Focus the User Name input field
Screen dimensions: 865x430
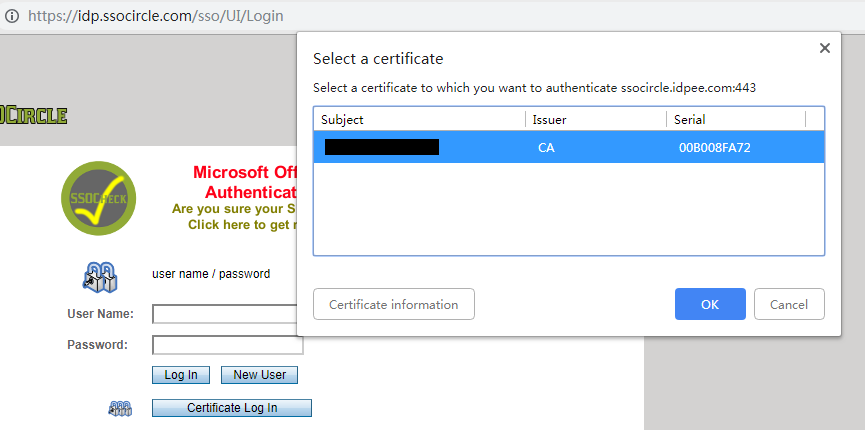click(225, 314)
